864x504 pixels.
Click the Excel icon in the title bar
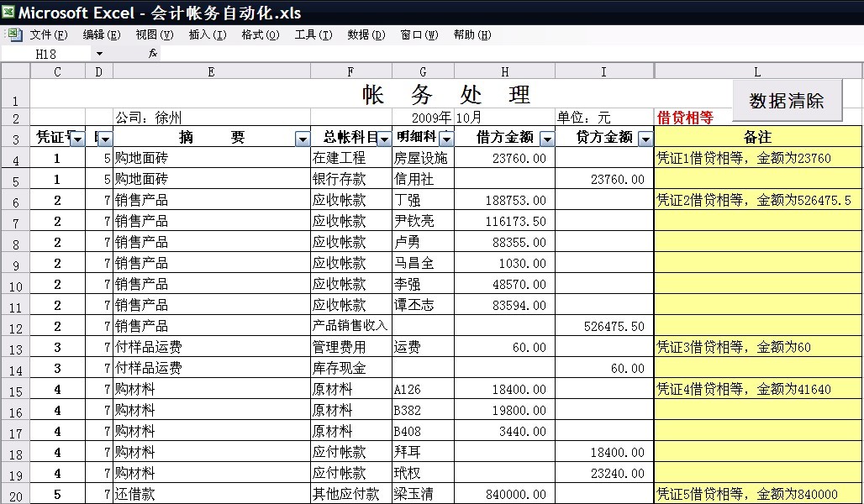point(8,11)
